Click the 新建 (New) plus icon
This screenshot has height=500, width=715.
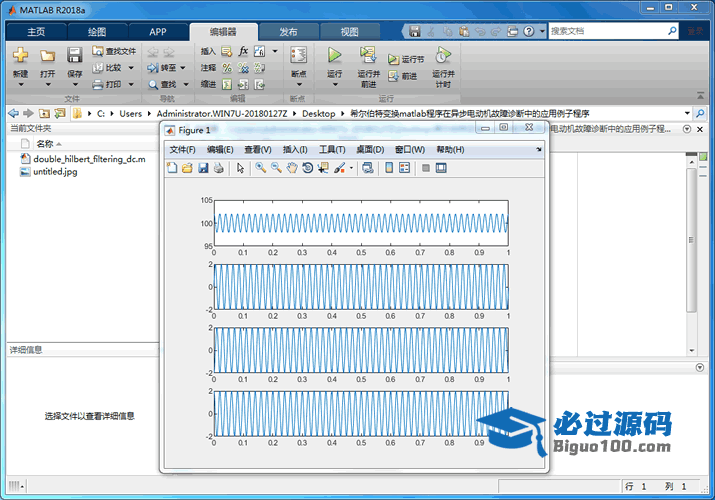click(x=21, y=56)
